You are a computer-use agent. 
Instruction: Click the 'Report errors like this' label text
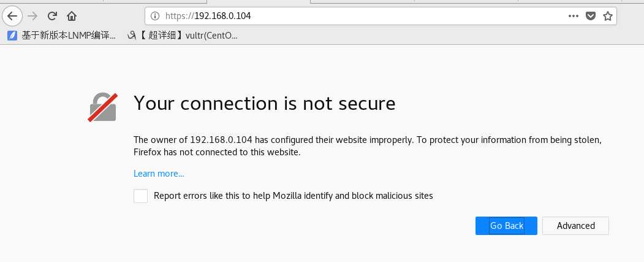(x=294, y=196)
